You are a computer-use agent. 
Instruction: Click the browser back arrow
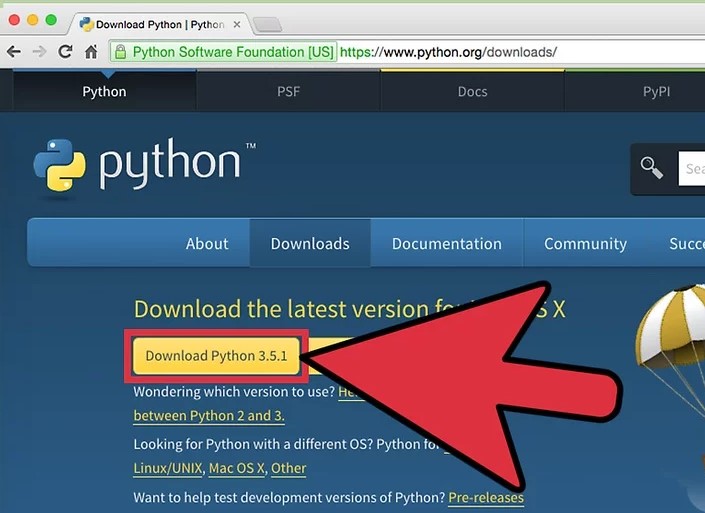[14, 52]
